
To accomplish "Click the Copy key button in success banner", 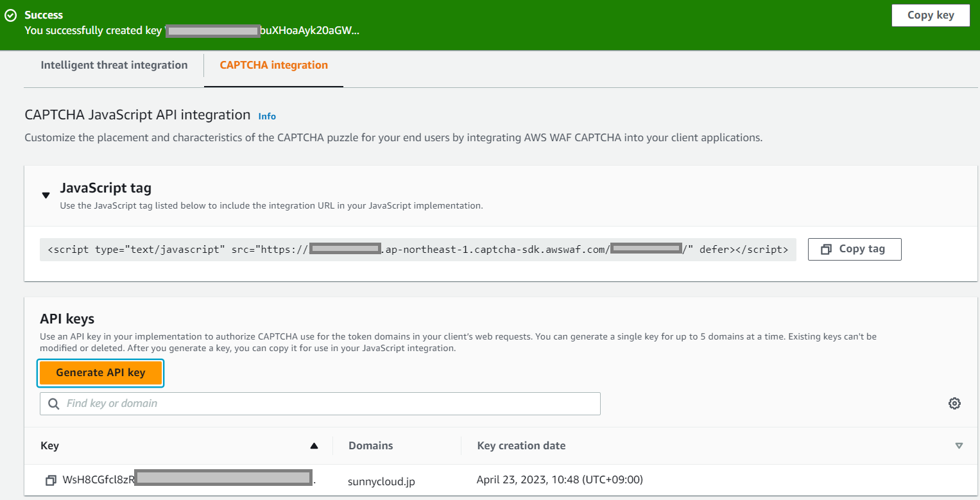I will (x=931, y=15).
